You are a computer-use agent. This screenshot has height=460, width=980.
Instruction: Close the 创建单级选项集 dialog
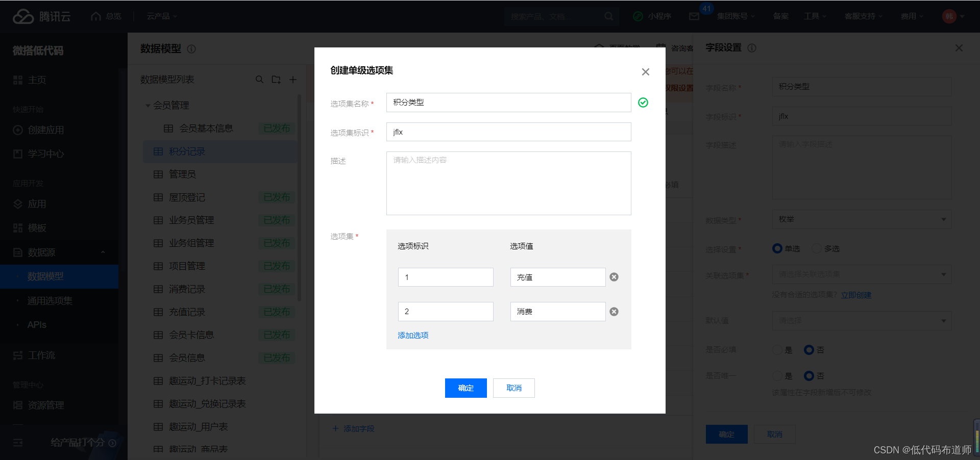(646, 72)
